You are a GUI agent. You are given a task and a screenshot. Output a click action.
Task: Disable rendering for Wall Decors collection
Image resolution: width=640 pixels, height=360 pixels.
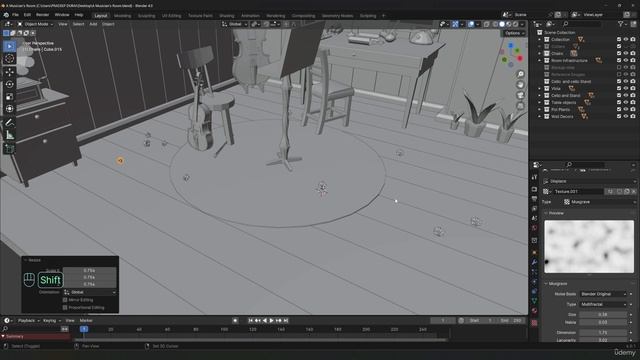[633, 116]
